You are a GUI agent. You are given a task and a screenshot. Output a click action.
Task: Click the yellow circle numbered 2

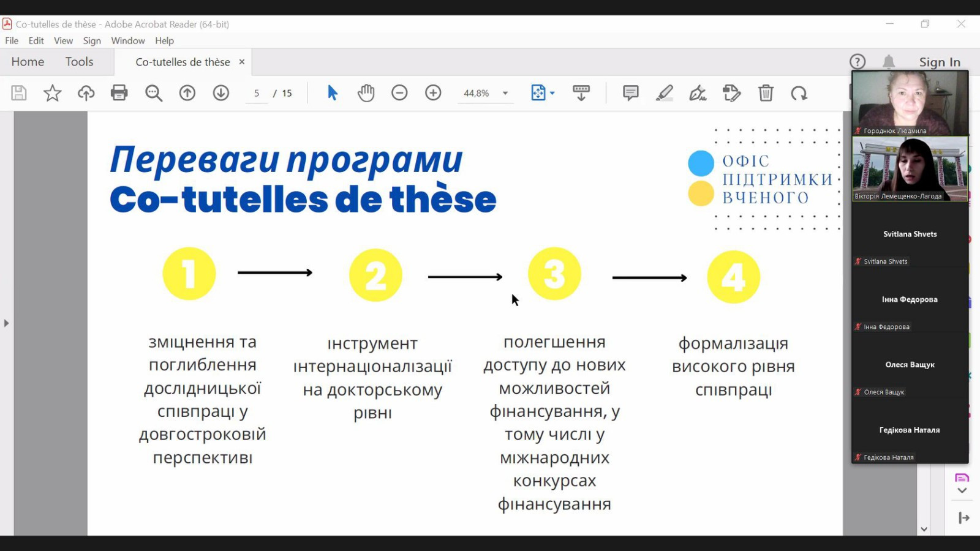pyautogui.click(x=375, y=275)
